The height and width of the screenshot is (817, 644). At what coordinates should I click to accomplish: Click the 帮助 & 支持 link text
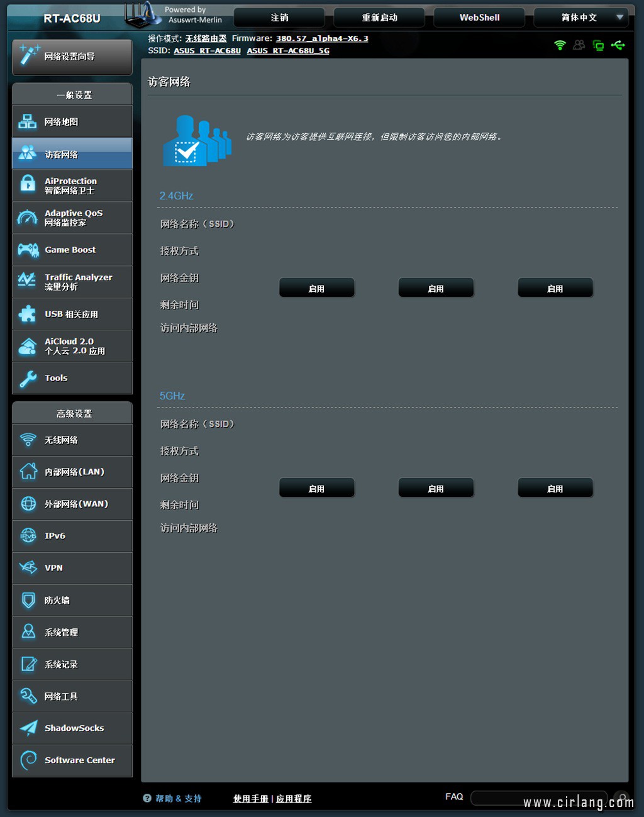[179, 798]
